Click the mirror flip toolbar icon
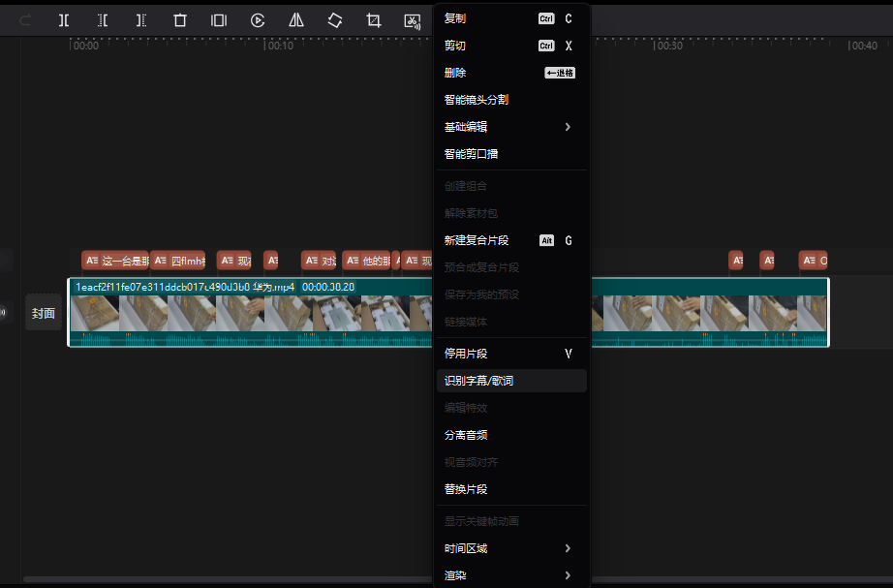Viewport: 893px width, 588px height. 296,20
